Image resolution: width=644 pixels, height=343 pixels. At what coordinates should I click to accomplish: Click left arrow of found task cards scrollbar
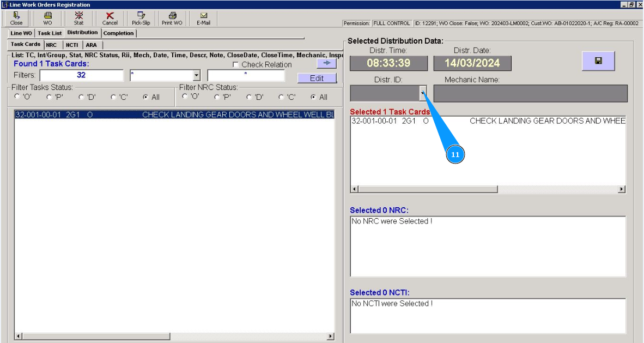coord(18,336)
